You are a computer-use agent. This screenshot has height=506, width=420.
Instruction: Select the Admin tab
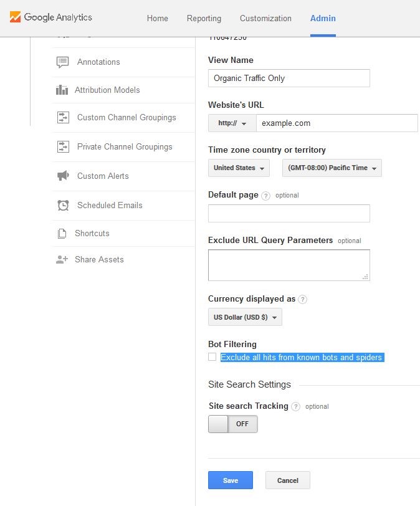(x=323, y=19)
